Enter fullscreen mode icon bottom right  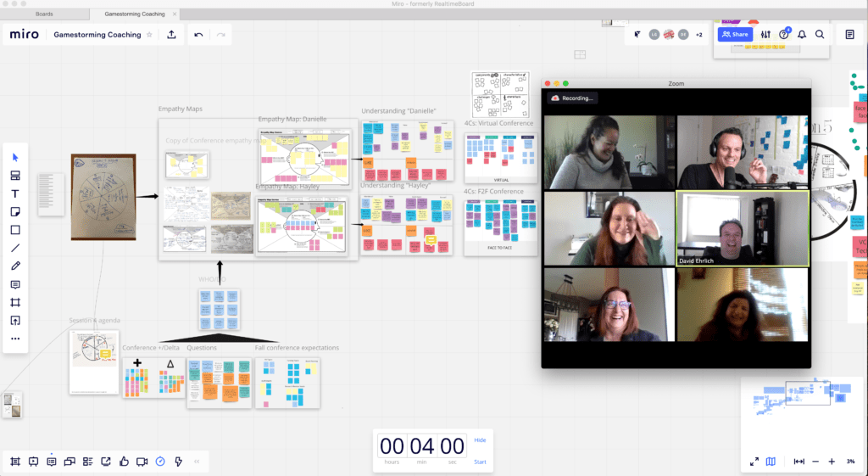coord(754,462)
